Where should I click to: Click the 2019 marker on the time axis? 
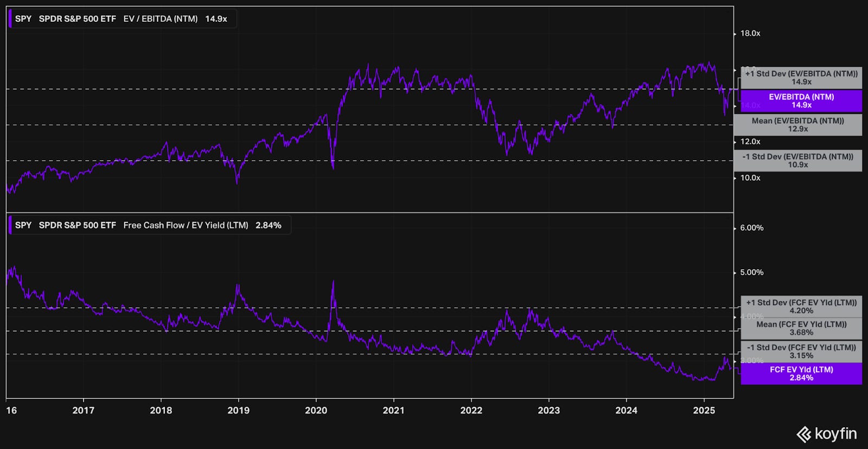(239, 410)
